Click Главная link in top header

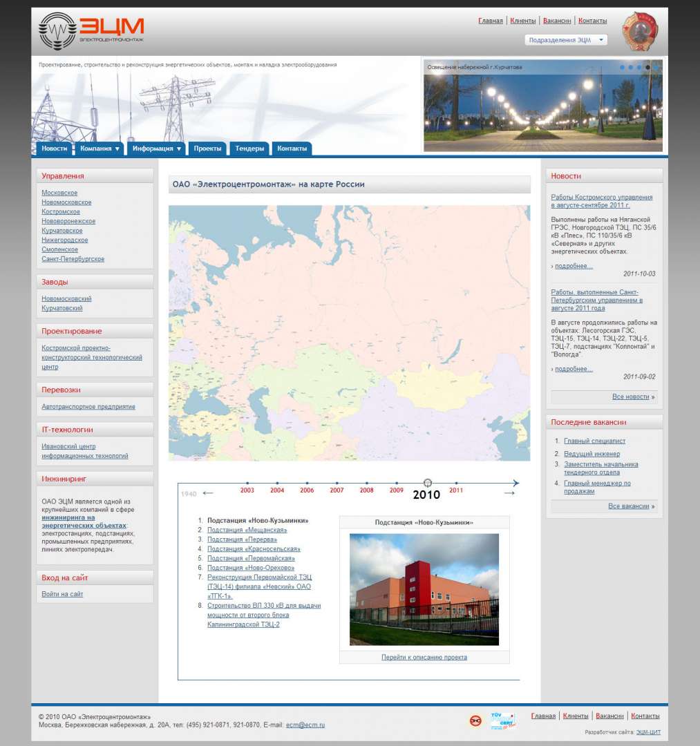pyautogui.click(x=491, y=21)
